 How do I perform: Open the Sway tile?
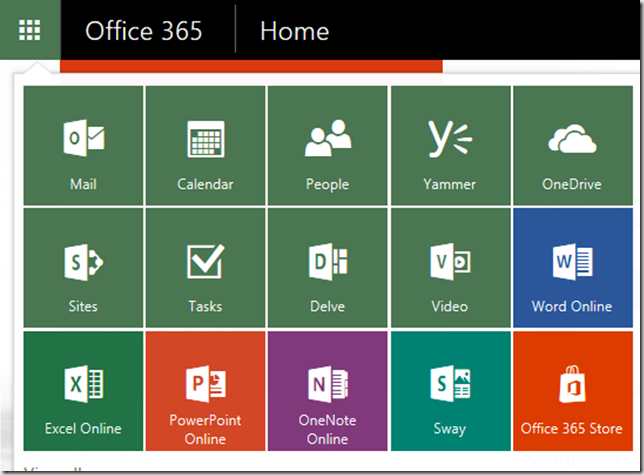tap(451, 391)
